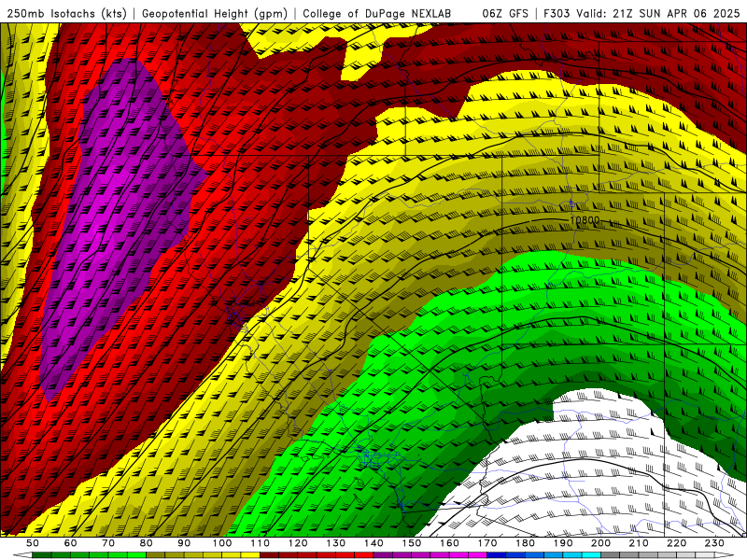Click the colorbar label "150"
Image resolution: width=747 pixels, height=560 pixels.
412,543
